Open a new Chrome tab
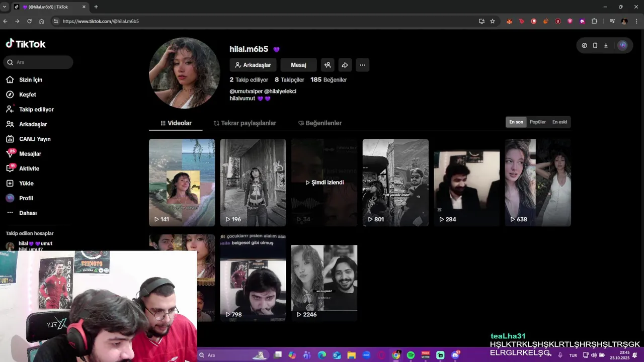644x362 pixels. [96, 7]
